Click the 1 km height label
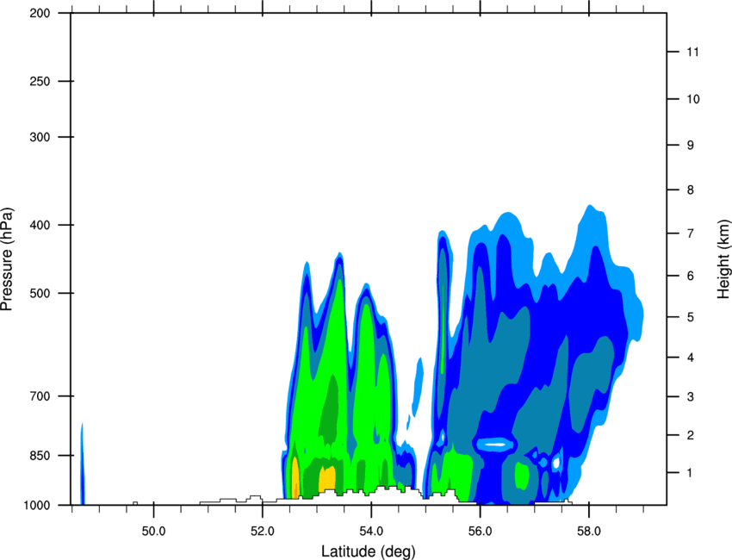The image size is (732, 560). click(x=691, y=473)
